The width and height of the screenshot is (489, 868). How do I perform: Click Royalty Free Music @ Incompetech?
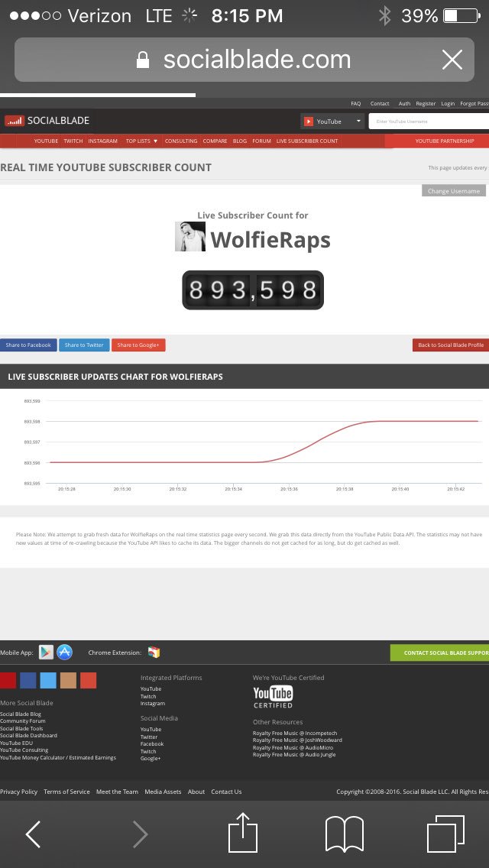point(295,733)
